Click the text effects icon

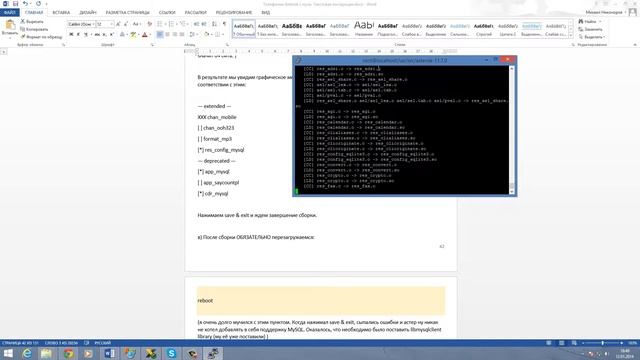pyautogui.click(x=122, y=35)
